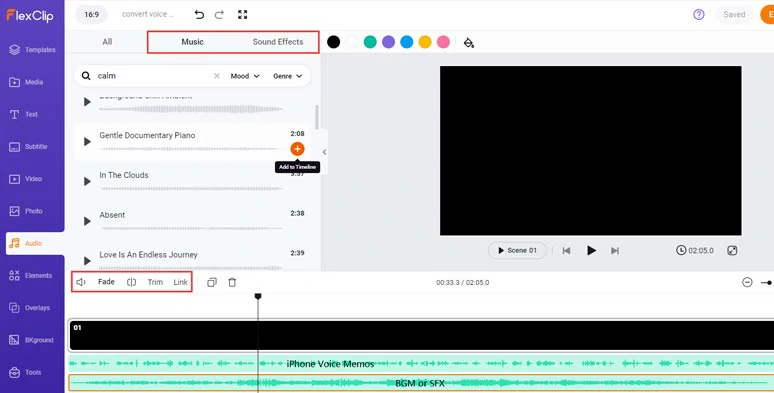Switch to the Music tab
This screenshot has width=774, height=393.
193,42
